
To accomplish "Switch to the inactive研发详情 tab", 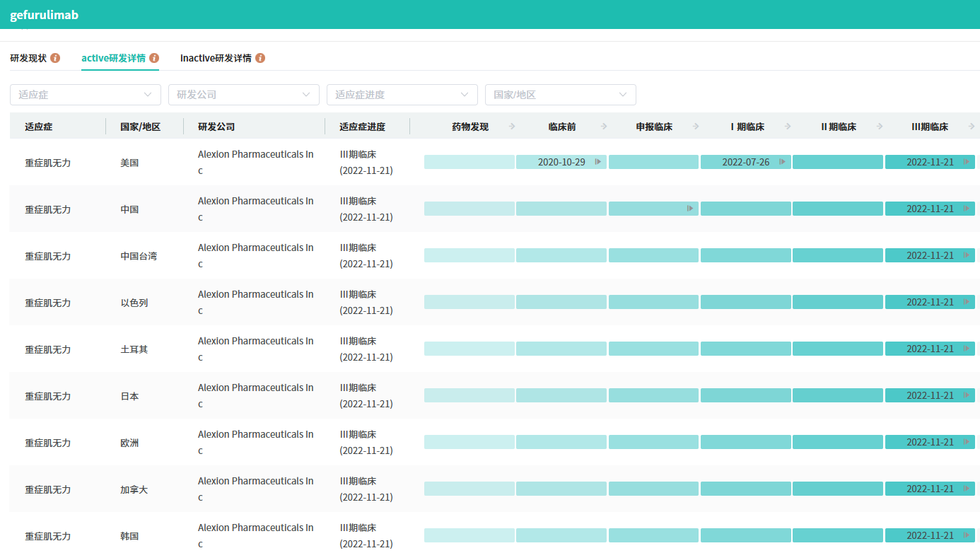I will [216, 58].
